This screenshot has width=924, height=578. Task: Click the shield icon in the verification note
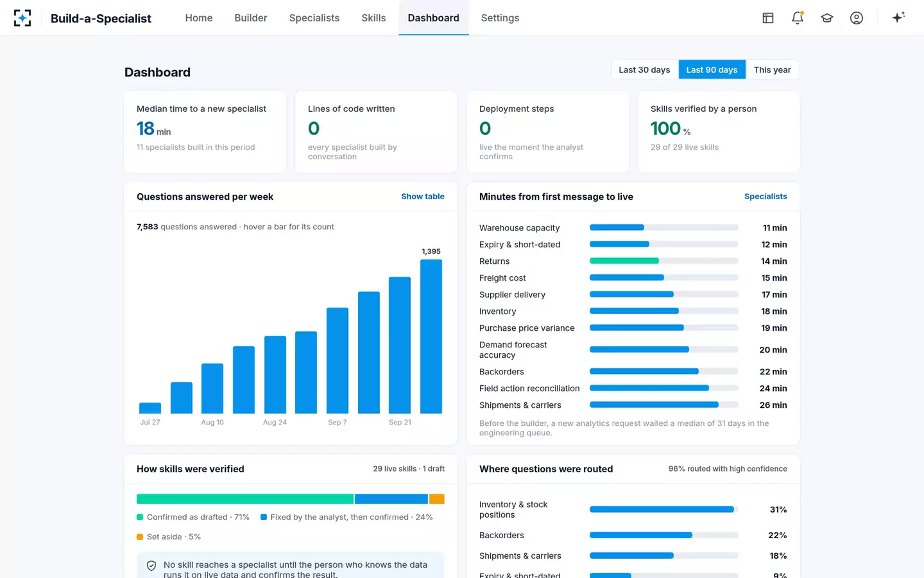pyautogui.click(x=151, y=566)
